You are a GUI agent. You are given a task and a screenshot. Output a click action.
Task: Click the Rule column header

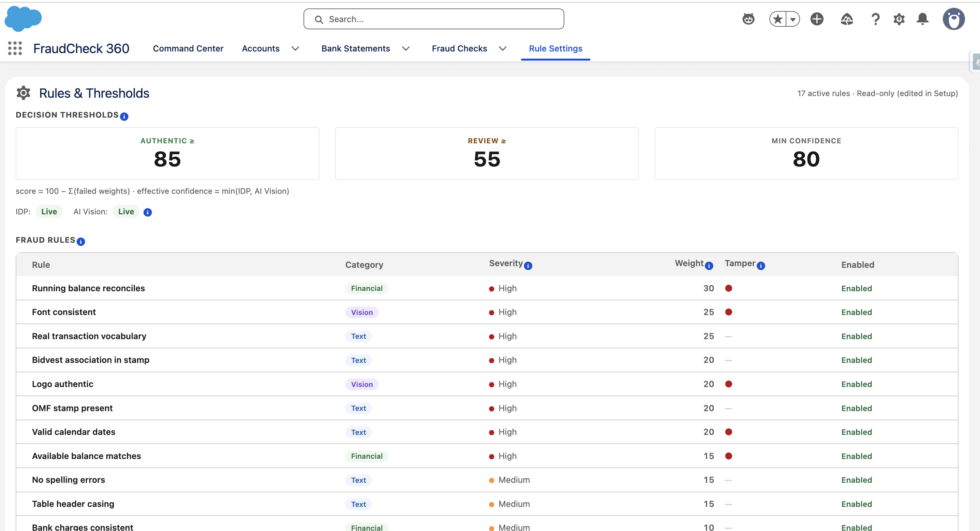[41, 265]
